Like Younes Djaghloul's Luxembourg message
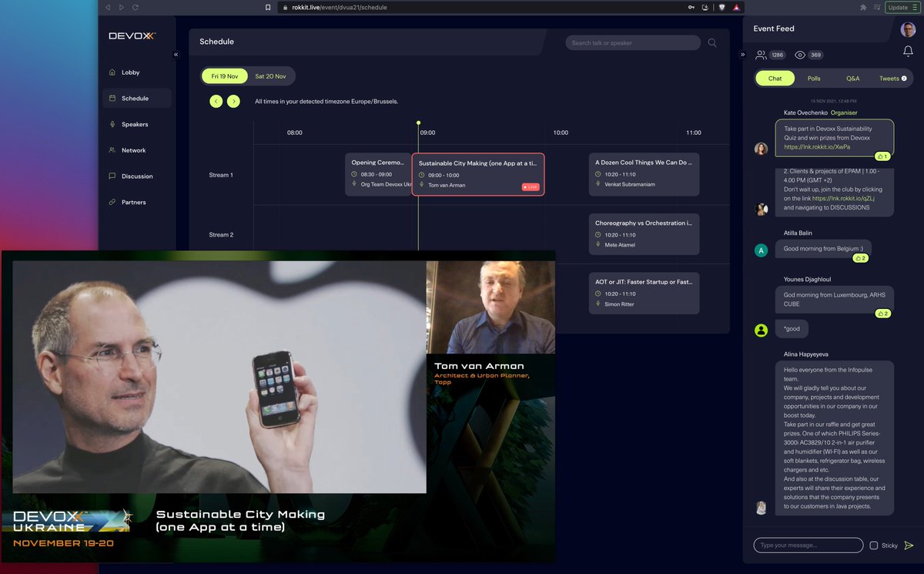The image size is (924, 574). click(882, 314)
